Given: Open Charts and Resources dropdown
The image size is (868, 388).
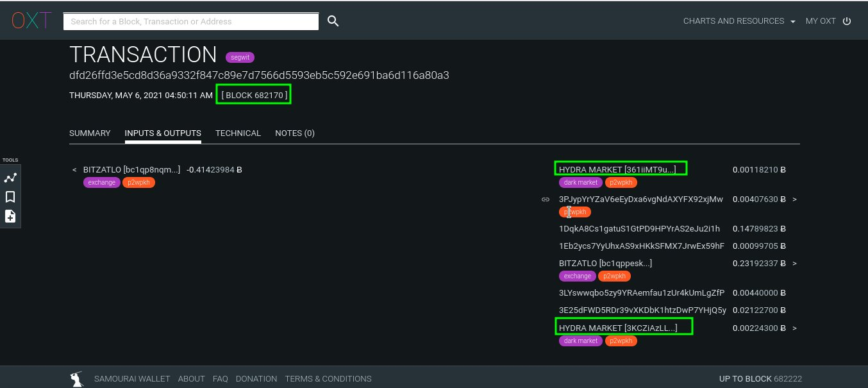Looking at the screenshot, I should 739,21.
